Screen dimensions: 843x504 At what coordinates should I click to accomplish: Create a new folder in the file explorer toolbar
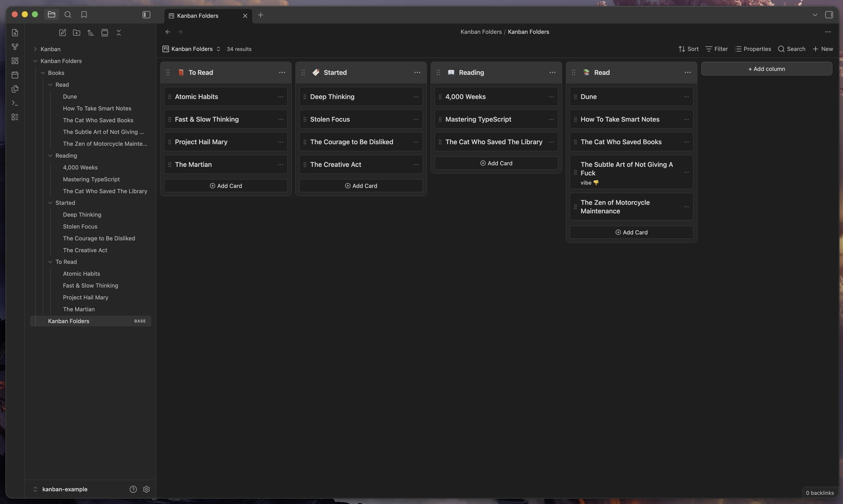(76, 33)
